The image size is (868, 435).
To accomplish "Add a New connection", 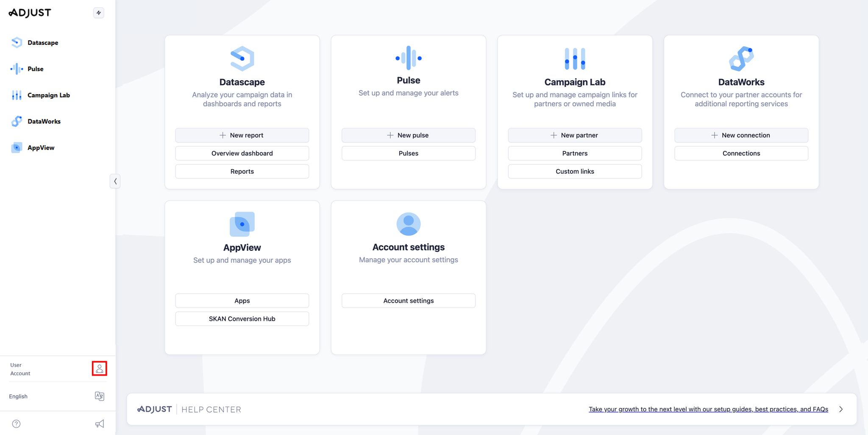I will pos(741,135).
